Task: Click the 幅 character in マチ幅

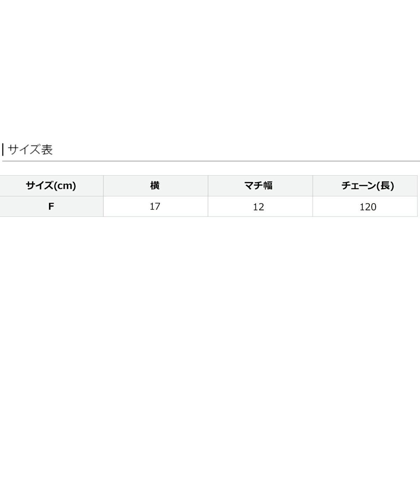Action: pos(268,185)
